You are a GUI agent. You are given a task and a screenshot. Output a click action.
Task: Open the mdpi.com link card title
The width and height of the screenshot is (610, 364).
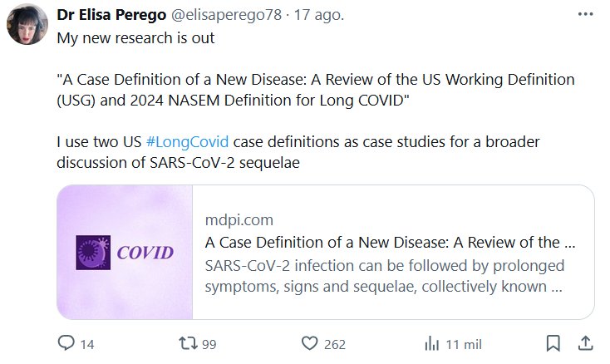pyautogui.click(x=390, y=243)
